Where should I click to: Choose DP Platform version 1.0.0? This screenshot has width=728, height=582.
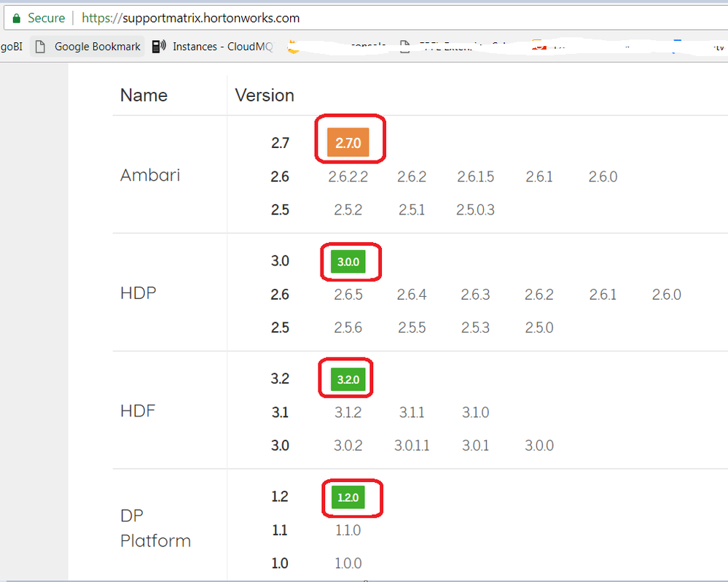tap(348, 563)
